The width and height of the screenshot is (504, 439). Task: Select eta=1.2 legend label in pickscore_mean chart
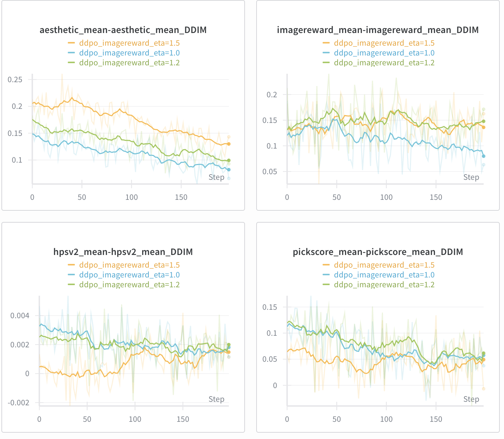pyautogui.click(x=384, y=285)
